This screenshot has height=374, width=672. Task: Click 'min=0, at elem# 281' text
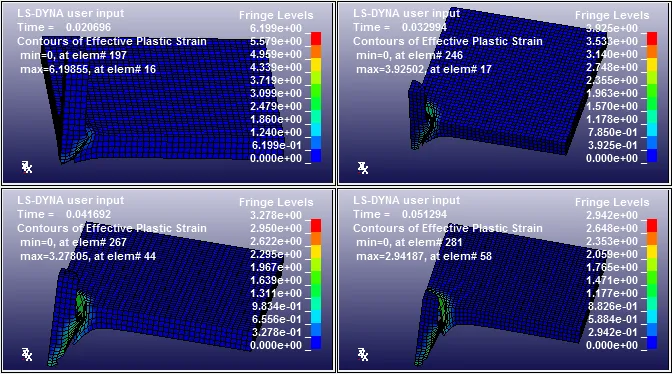[409, 242]
